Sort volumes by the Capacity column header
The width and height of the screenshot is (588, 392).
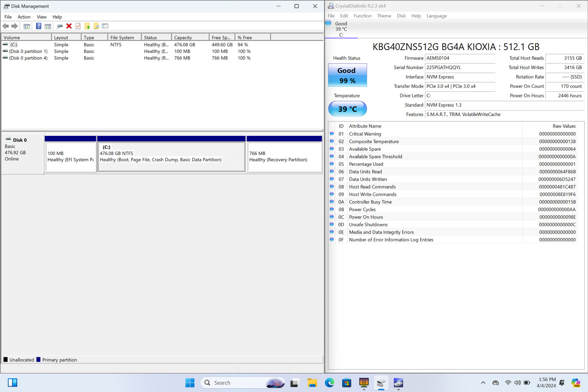(190, 37)
